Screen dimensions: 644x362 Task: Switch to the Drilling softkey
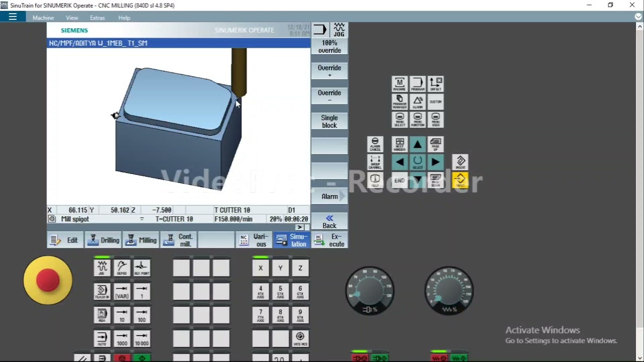pos(104,240)
